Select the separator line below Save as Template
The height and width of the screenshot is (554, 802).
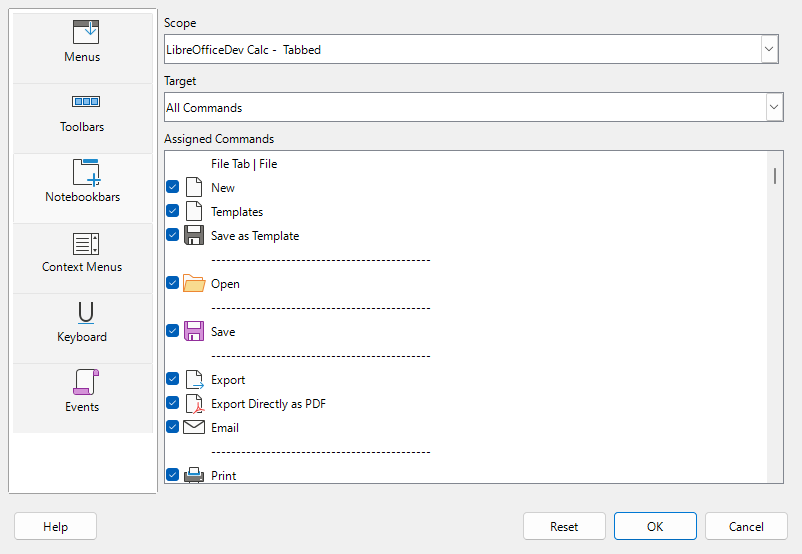click(321, 260)
